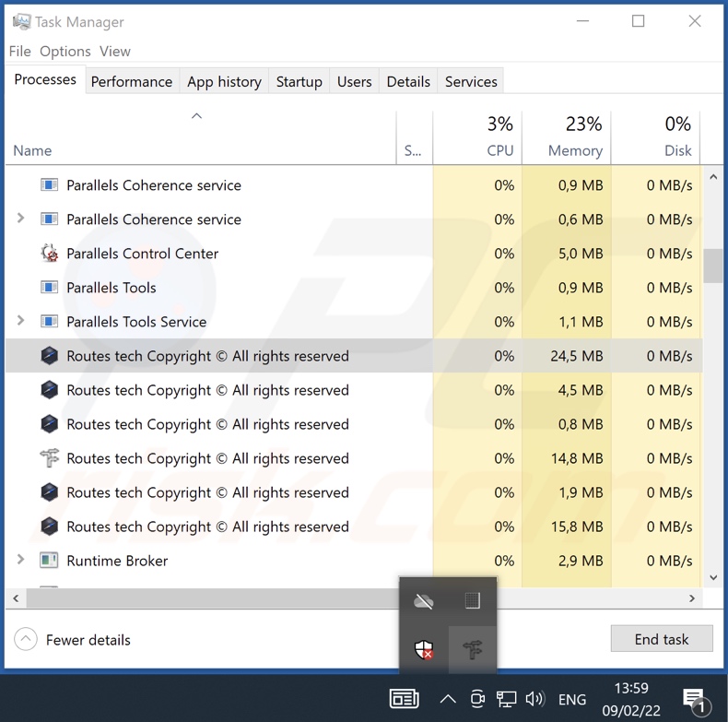Viewport: 728px width, 722px height.
Task: Open the notification center icon
Action: [697, 701]
